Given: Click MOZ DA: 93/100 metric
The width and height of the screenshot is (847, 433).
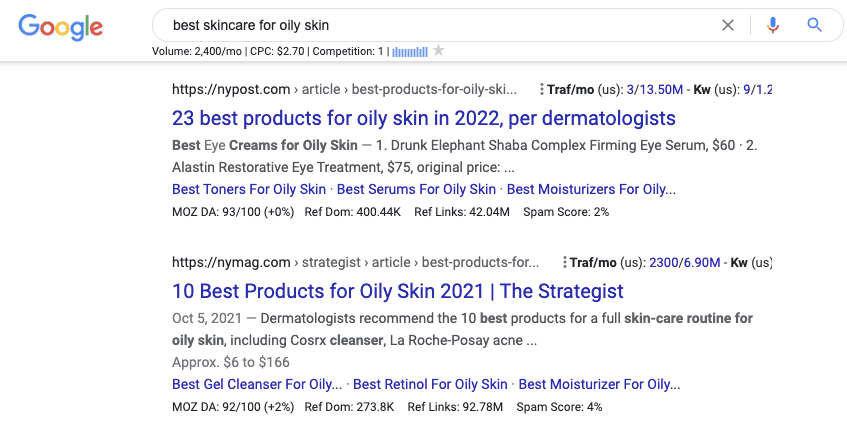Looking at the screenshot, I should 233,212.
